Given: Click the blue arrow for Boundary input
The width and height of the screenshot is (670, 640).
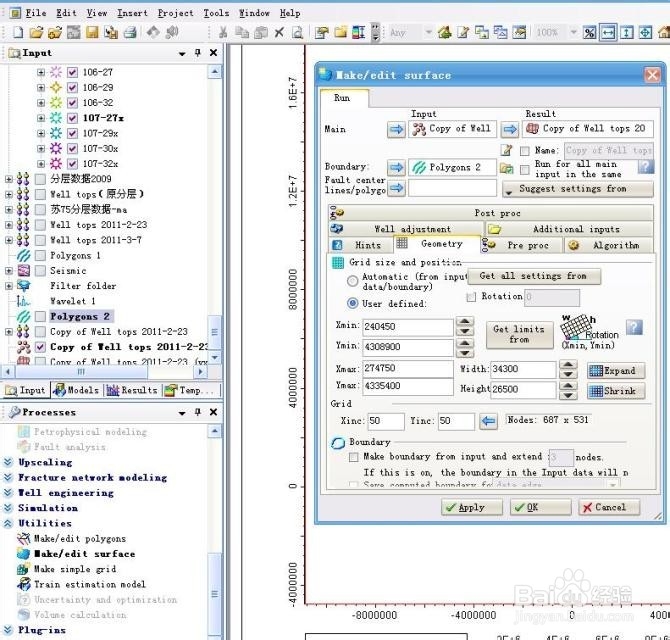Looking at the screenshot, I should [x=396, y=167].
